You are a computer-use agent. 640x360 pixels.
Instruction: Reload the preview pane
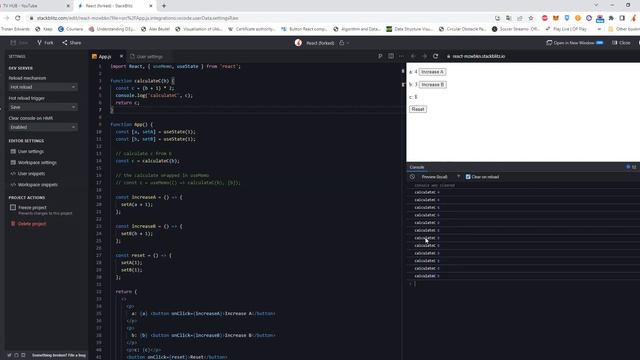(x=436, y=56)
